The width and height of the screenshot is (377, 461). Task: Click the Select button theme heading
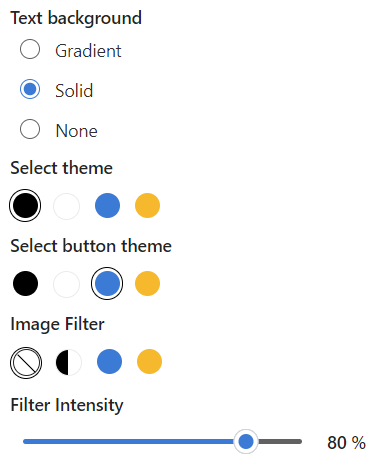click(x=91, y=246)
